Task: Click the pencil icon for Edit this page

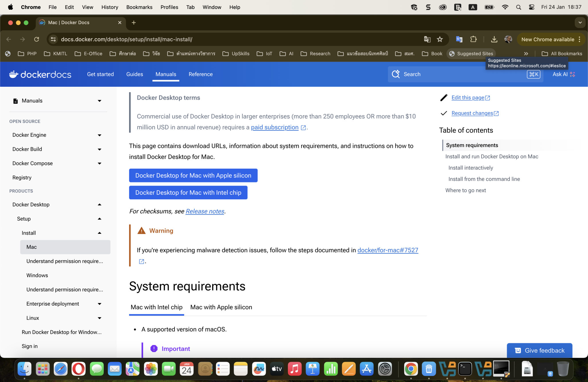Action: pyautogui.click(x=444, y=98)
